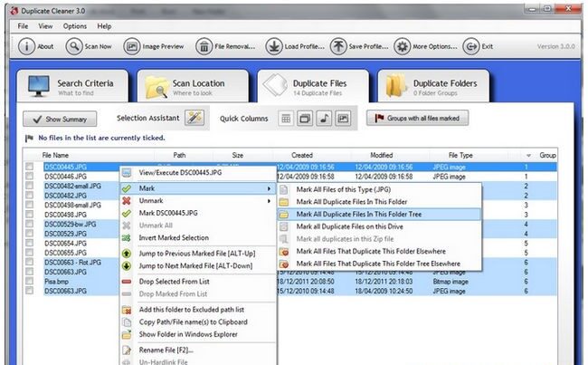The image size is (588, 365).
Task: Tick the checkbox for Pisa.bmp
Action: (x=29, y=281)
